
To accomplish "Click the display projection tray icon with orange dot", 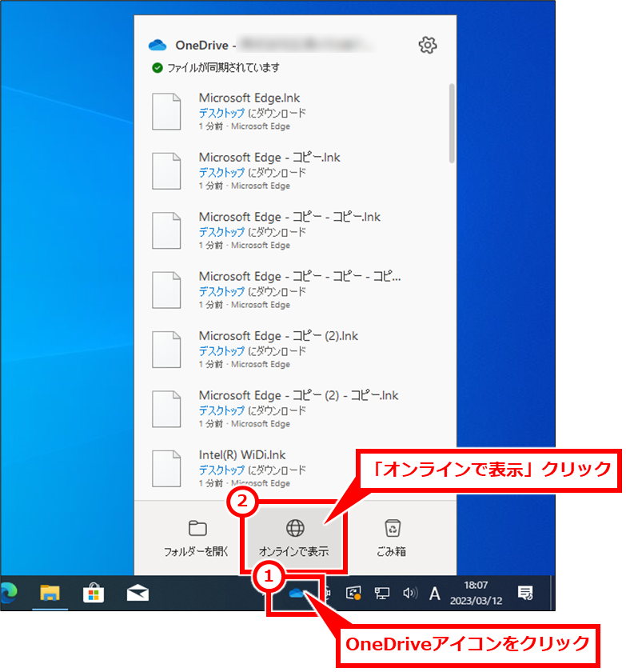I will (353, 593).
